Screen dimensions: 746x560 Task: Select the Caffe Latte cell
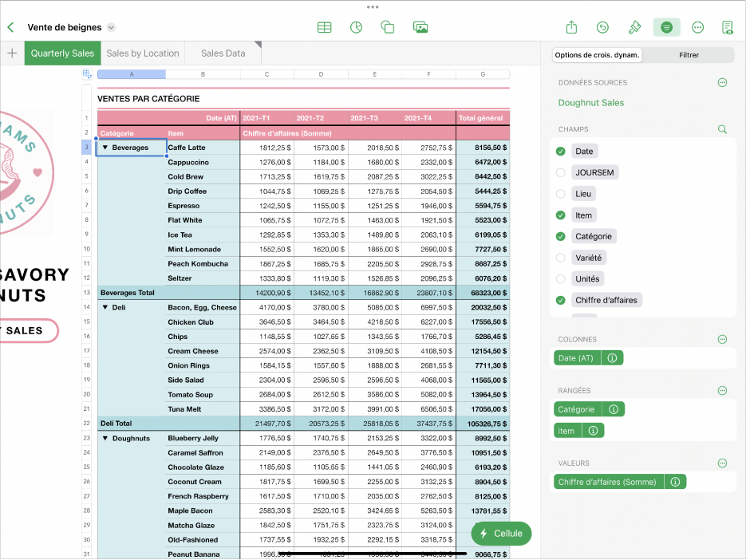203,148
